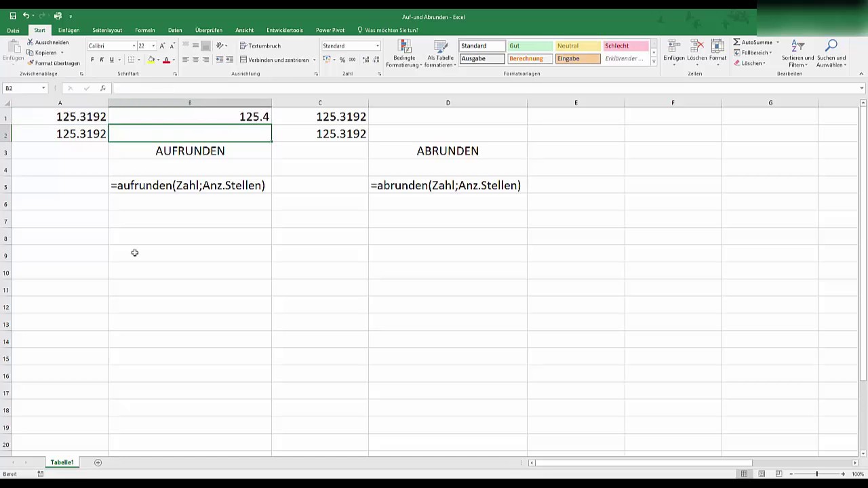Toggle bold formatting (F)

[x=92, y=60]
